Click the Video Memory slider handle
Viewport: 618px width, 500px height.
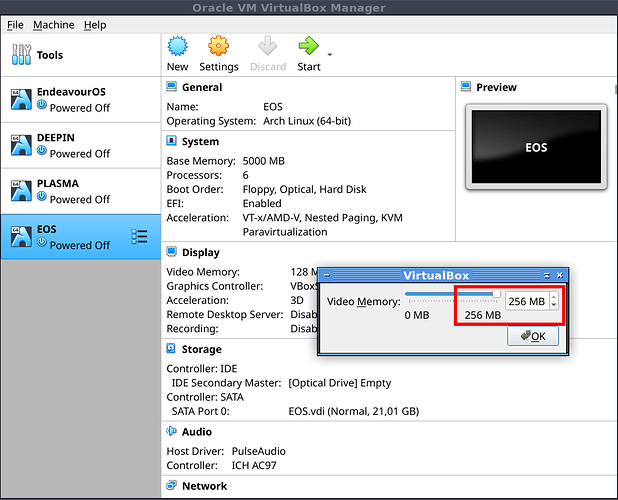click(496, 295)
